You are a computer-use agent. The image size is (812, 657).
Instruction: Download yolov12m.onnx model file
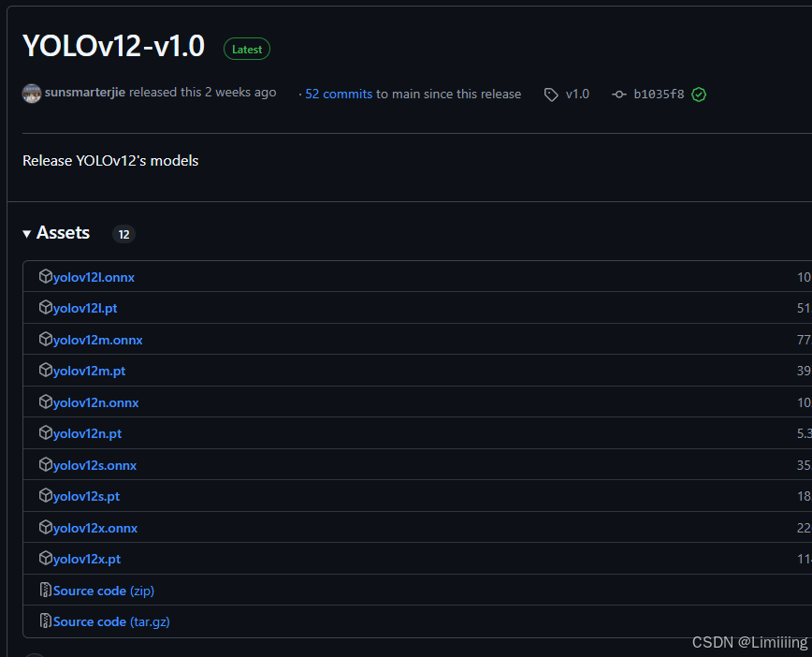coord(97,340)
